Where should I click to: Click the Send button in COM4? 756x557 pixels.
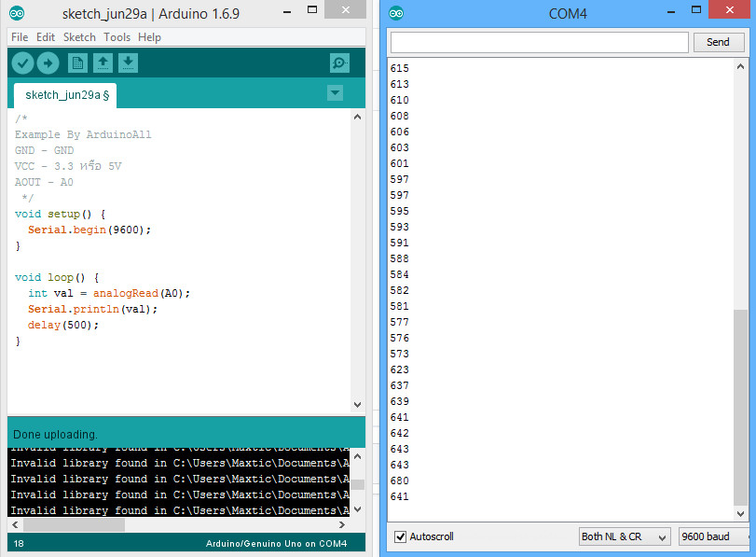pyautogui.click(x=719, y=42)
